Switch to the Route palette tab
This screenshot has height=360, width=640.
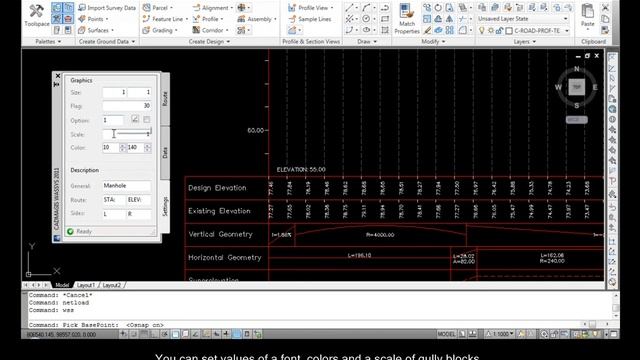point(165,99)
